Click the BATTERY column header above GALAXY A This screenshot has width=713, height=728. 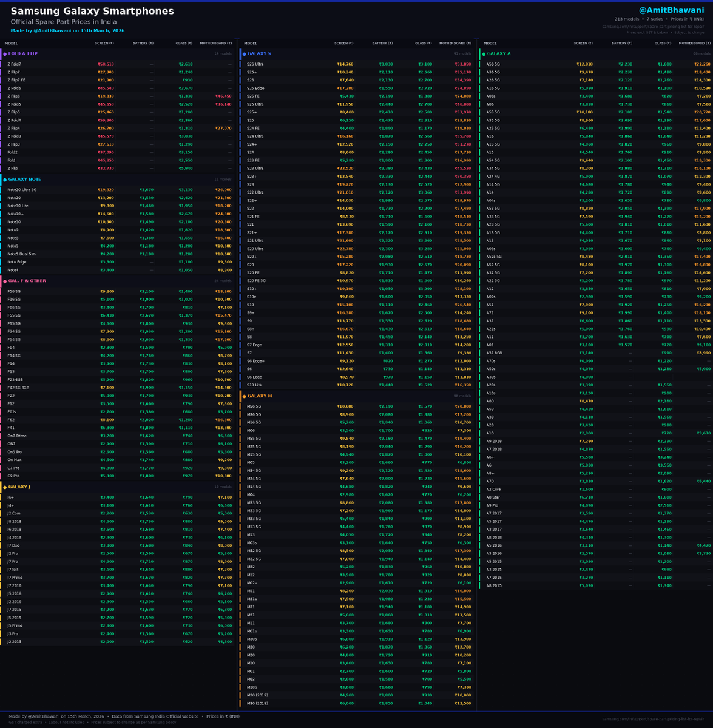click(622, 44)
